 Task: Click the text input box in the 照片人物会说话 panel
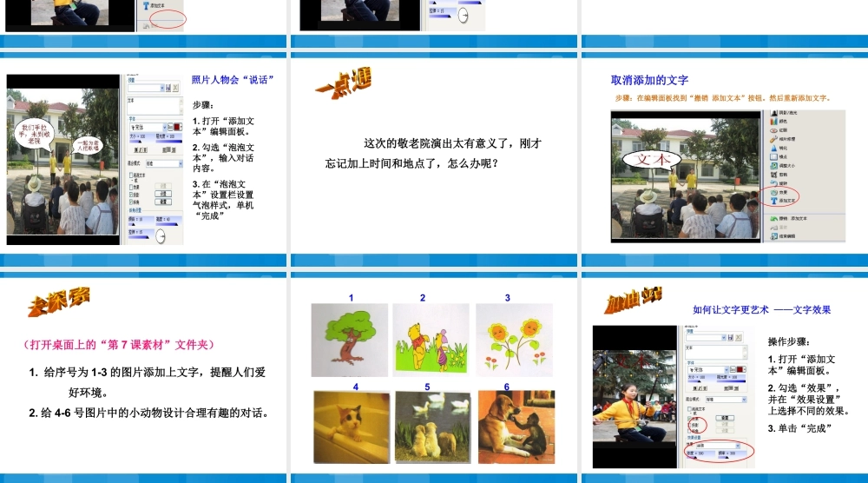tap(155, 106)
